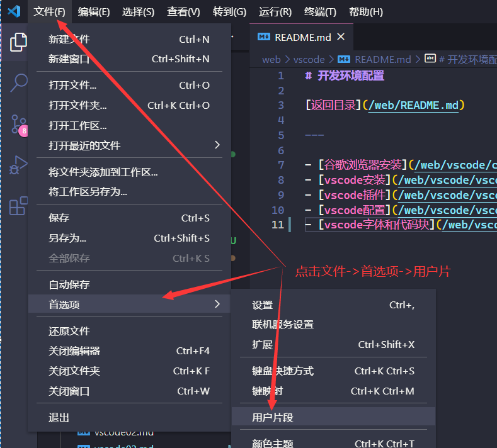Open the Run and Debug icon
Image resolution: width=497 pixels, height=448 pixels.
18,165
